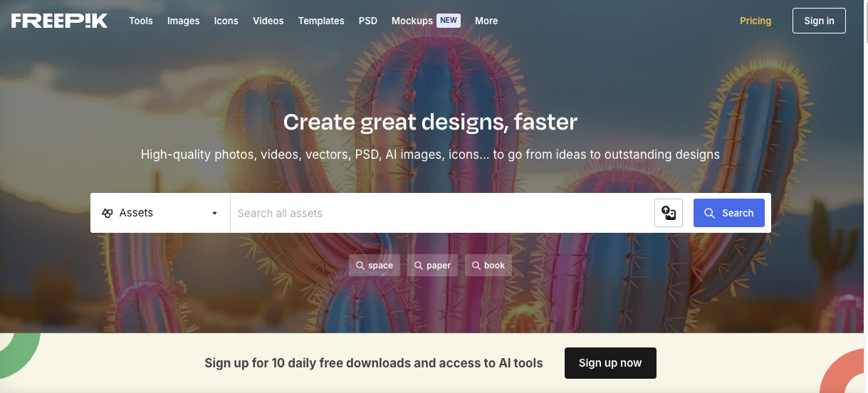
Task: Select the paper suggested search tag
Action: [x=432, y=266]
